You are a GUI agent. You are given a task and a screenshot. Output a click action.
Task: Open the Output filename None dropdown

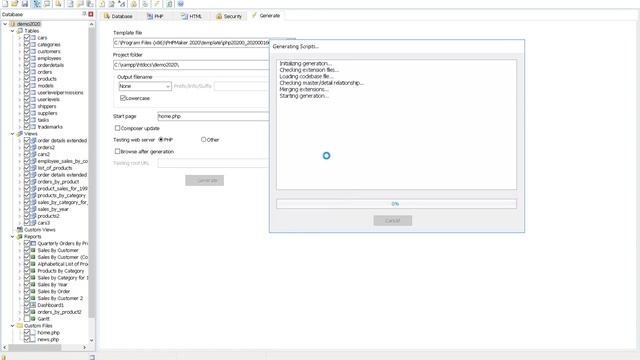pyautogui.click(x=145, y=86)
